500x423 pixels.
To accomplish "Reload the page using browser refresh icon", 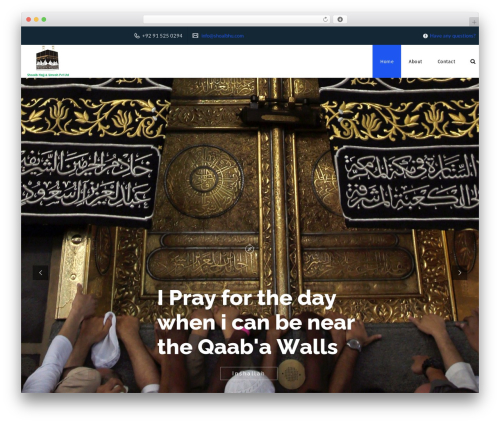I will 325,19.
